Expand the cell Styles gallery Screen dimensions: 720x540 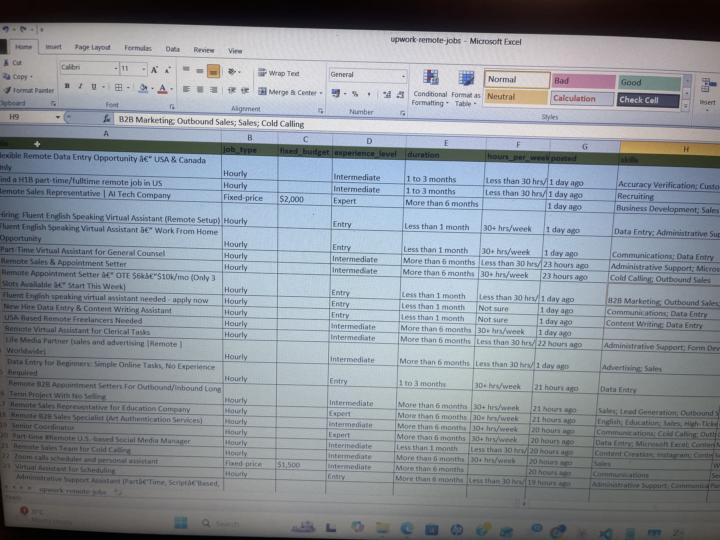point(686,106)
